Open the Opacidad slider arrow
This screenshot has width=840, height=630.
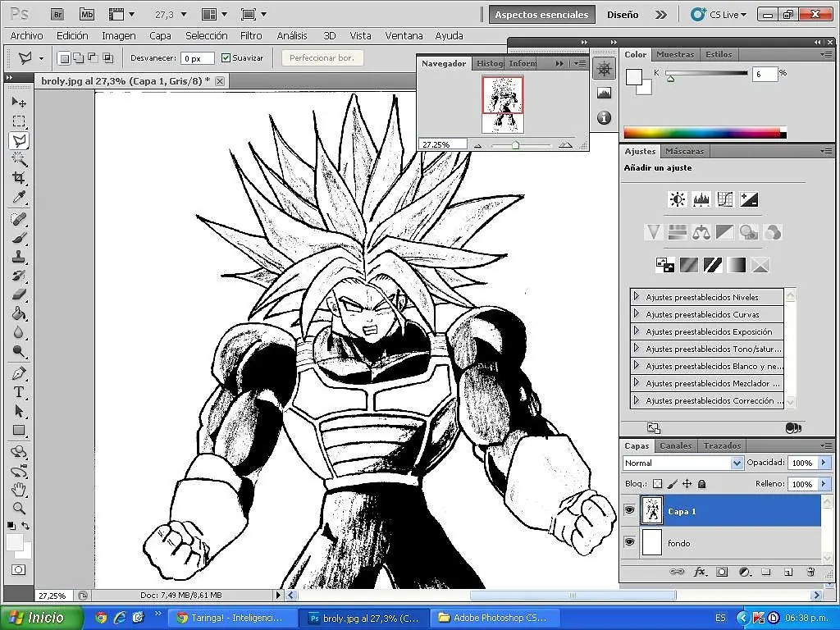(x=824, y=463)
